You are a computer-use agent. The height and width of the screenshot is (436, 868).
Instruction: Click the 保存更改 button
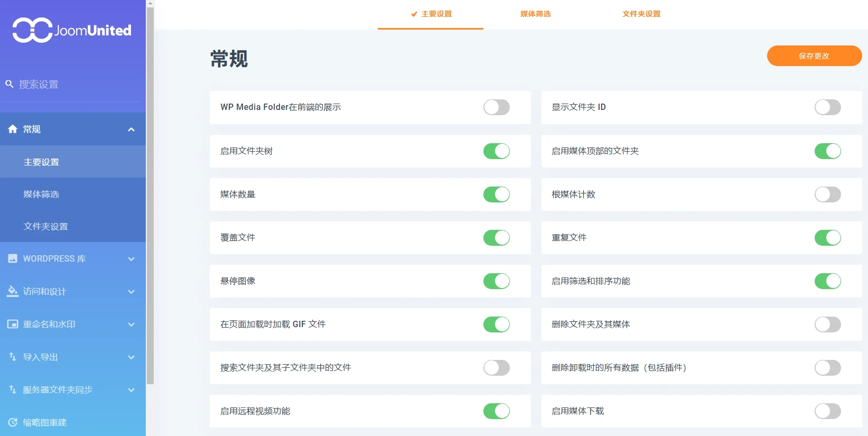point(814,56)
